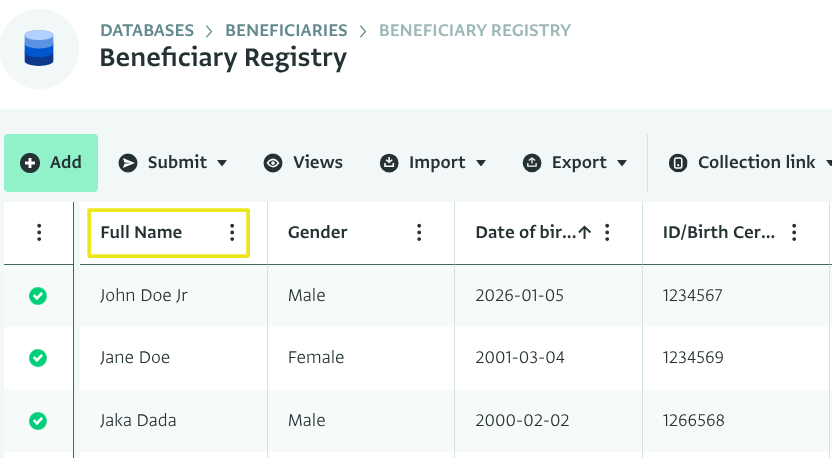Select the John Doe Jr name cell
The width and height of the screenshot is (832, 458).
coord(144,296)
